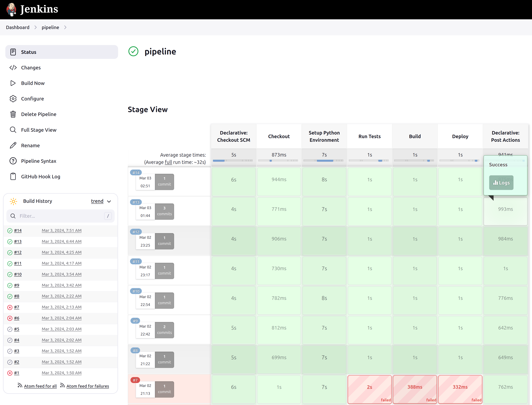
Task: Click the failed status icon for build #7
Action: click(10, 307)
